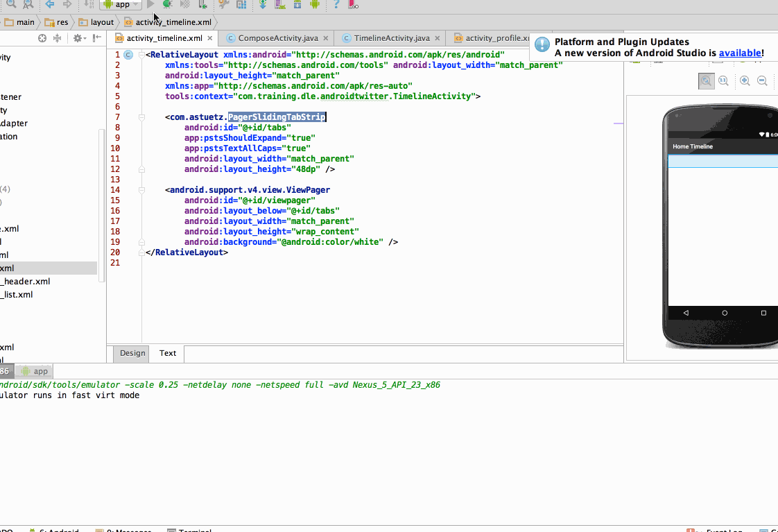778x532 pixels.
Task: Select the app tab in Run panel
Action: click(35, 371)
